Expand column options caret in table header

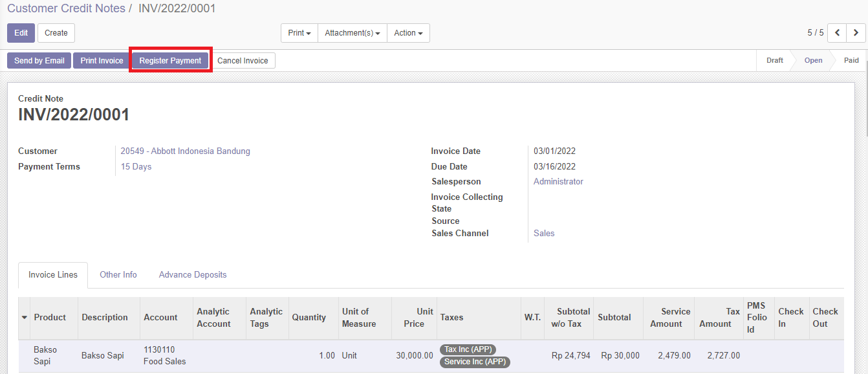(25, 317)
